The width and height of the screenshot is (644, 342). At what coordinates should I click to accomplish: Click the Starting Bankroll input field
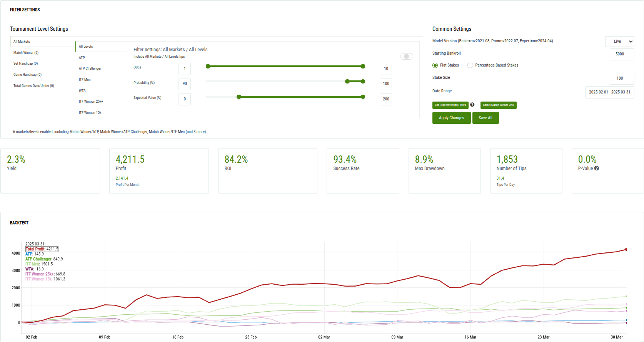[622, 54]
